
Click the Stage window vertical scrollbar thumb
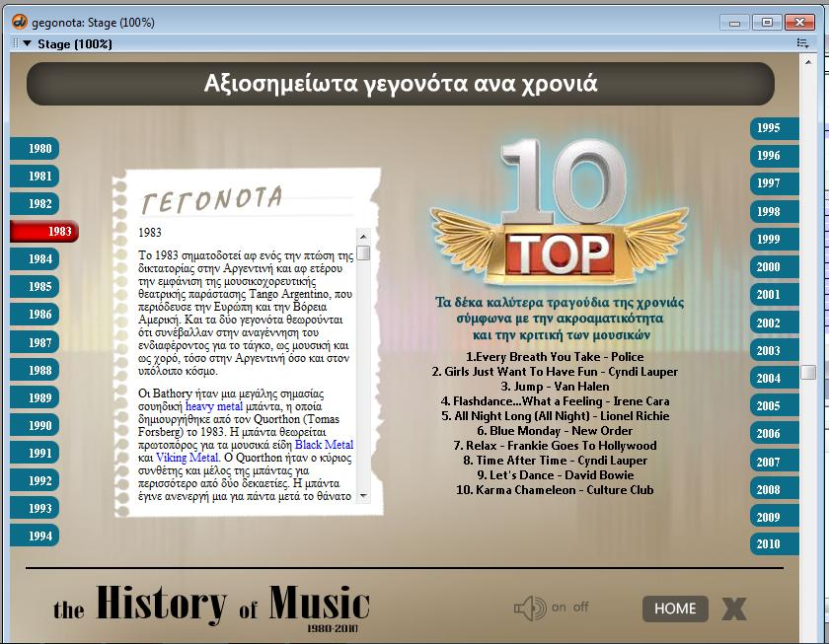(808, 372)
